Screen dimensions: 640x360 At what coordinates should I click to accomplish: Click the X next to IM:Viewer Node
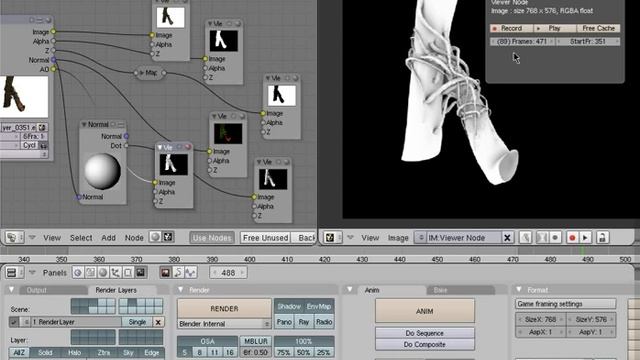point(507,238)
